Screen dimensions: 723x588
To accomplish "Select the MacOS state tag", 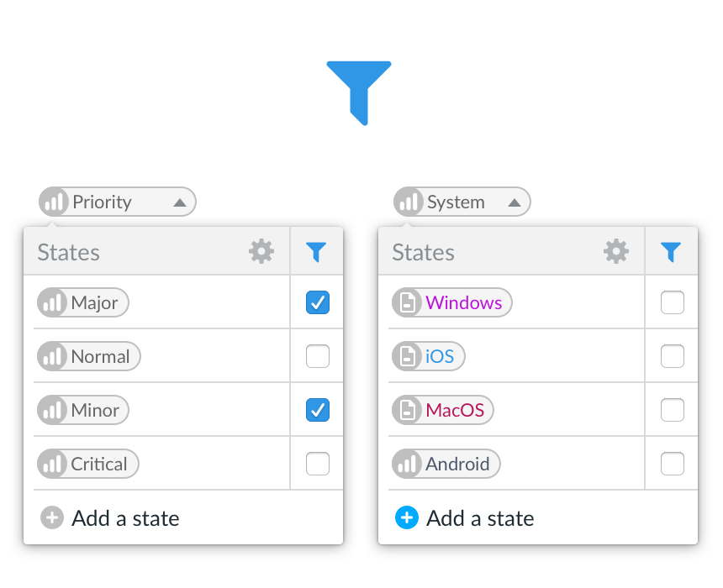I will (x=443, y=410).
